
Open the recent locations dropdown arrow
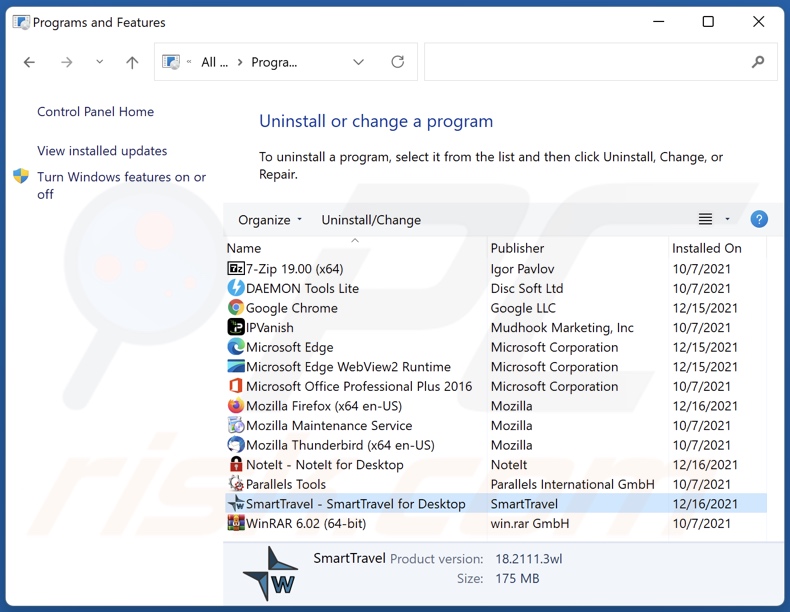click(x=100, y=61)
